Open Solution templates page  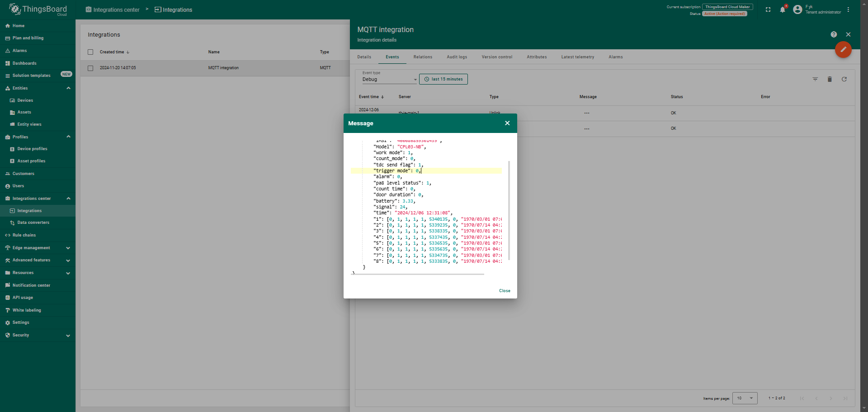pyautogui.click(x=38, y=76)
